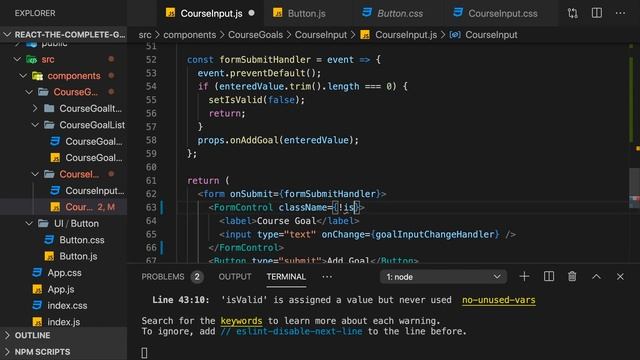Click problems count badge '2'
The height and width of the screenshot is (360, 640).
197,277
